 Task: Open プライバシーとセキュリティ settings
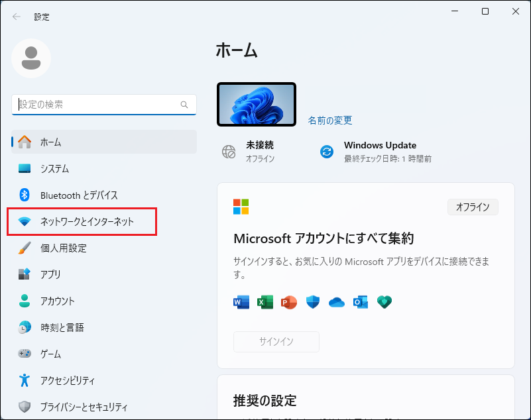click(x=84, y=407)
